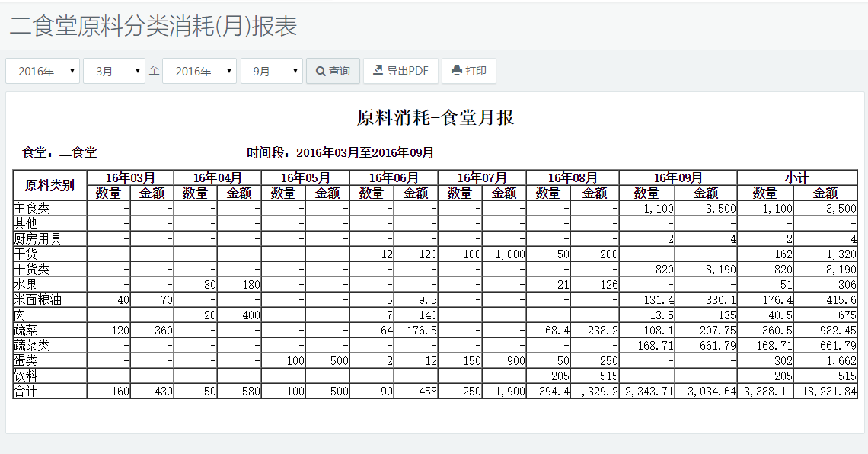
Task: Select the 主食类 row label
Action: (31, 208)
